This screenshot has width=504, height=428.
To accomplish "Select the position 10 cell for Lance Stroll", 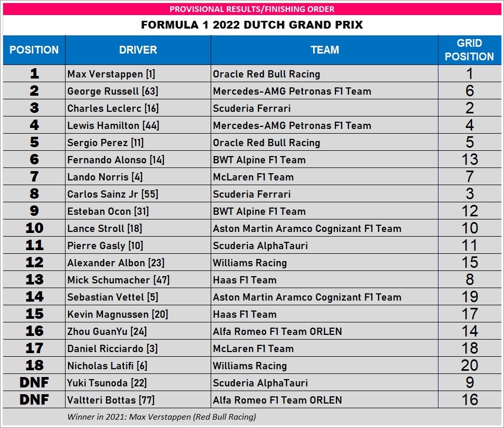I will pyautogui.click(x=34, y=228).
